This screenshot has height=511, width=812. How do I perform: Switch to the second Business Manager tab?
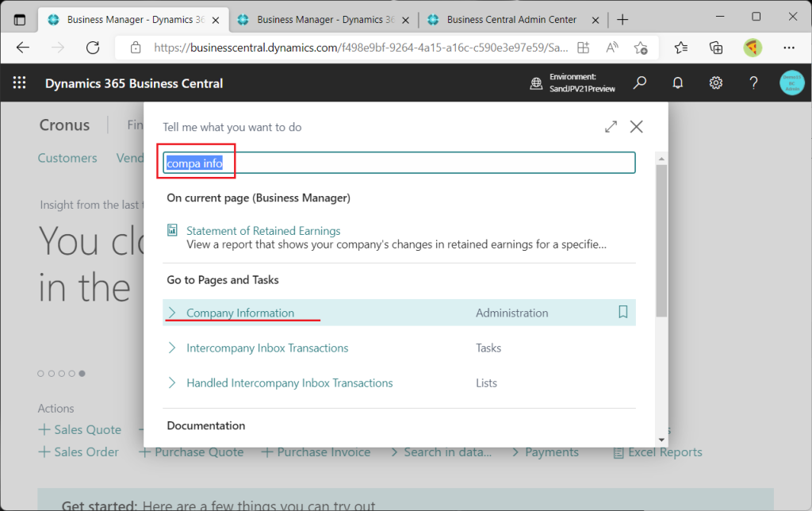[x=324, y=20]
